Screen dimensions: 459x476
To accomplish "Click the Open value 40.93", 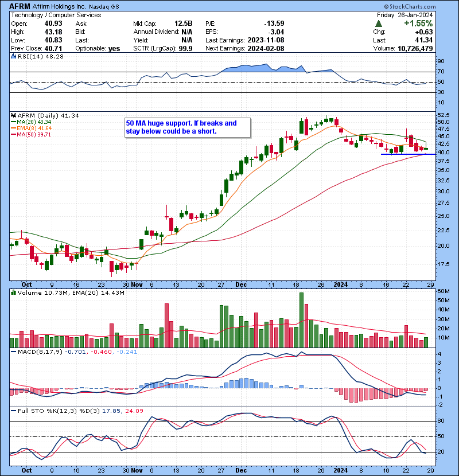I will [x=53, y=24].
